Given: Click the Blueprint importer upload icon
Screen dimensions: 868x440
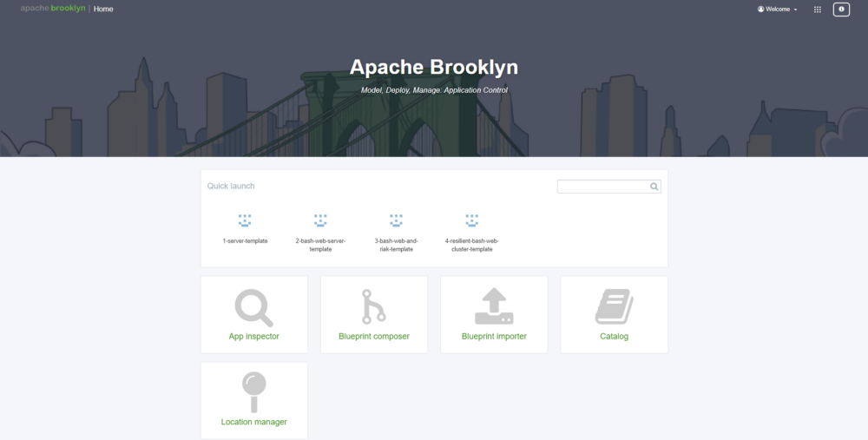Looking at the screenshot, I should tap(494, 306).
